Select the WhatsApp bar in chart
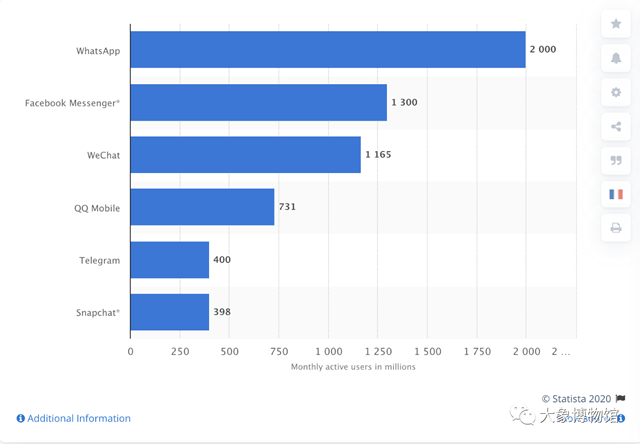This screenshot has height=444, width=640. tap(328, 50)
